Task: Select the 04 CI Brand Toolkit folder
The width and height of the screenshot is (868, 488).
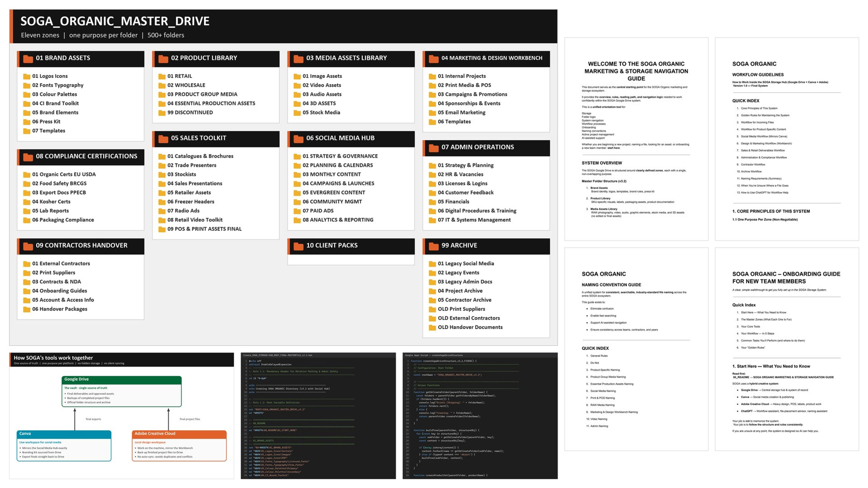Action: [51, 103]
